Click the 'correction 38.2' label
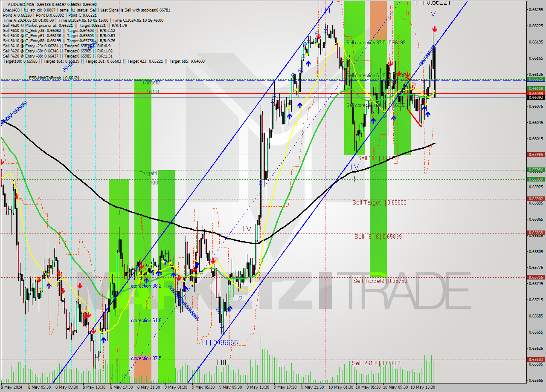The width and height of the screenshot is (546, 392). (146, 286)
